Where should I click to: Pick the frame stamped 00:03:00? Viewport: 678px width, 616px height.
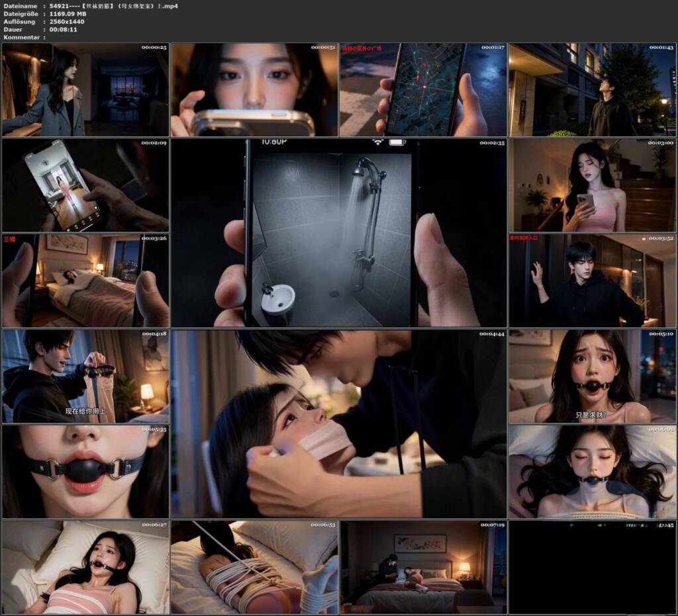(593, 185)
